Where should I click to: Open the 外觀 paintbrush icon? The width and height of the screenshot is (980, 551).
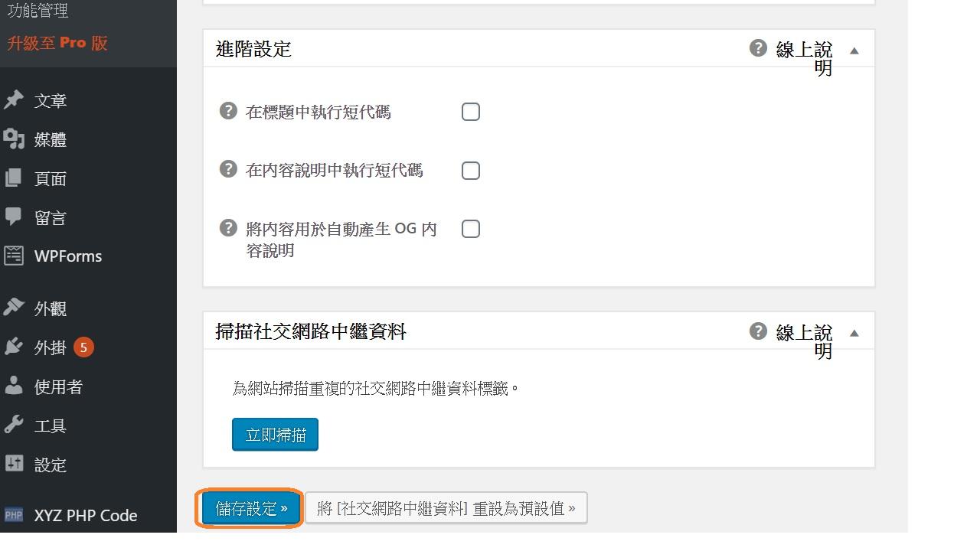14,308
